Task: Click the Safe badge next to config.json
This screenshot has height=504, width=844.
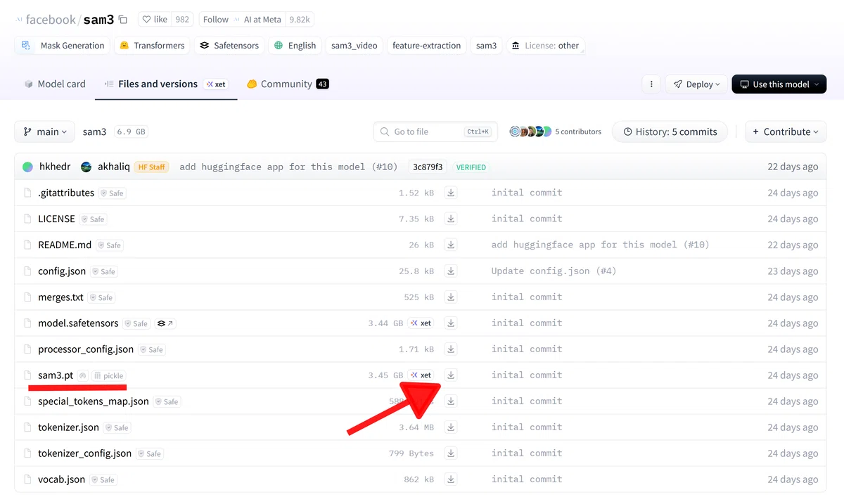Action: pos(103,271)
